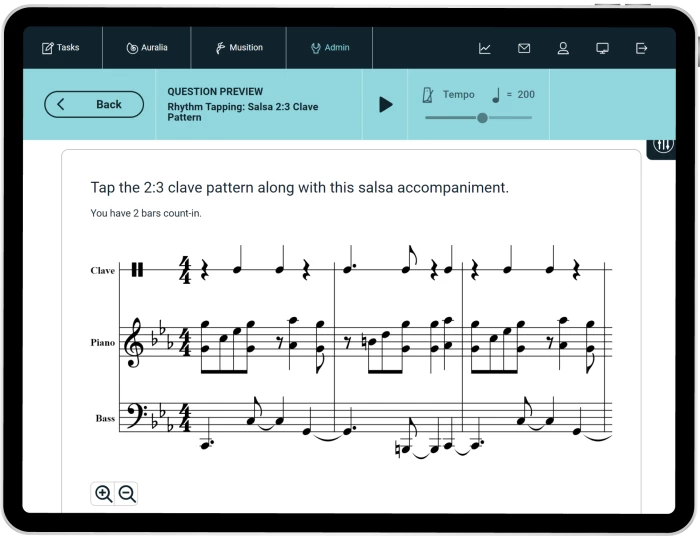Open the results chart icon

[485, 48]
